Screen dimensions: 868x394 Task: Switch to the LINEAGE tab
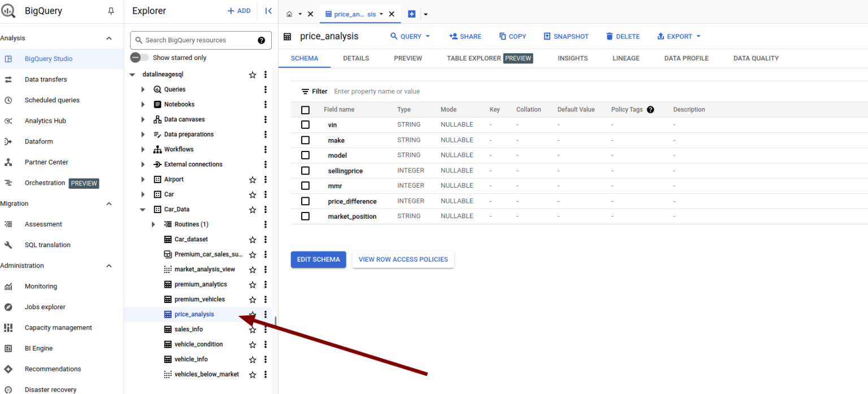626,58
